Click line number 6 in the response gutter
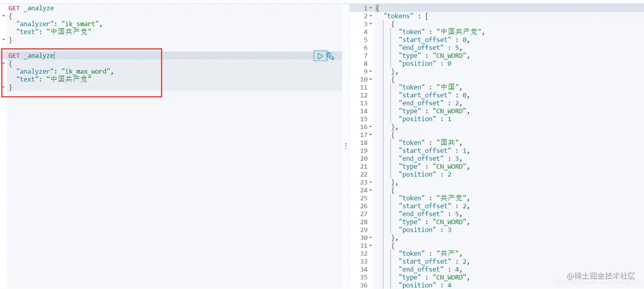This screenshot has width=644, height=289. pyautogui.click(x=365, y=48)
